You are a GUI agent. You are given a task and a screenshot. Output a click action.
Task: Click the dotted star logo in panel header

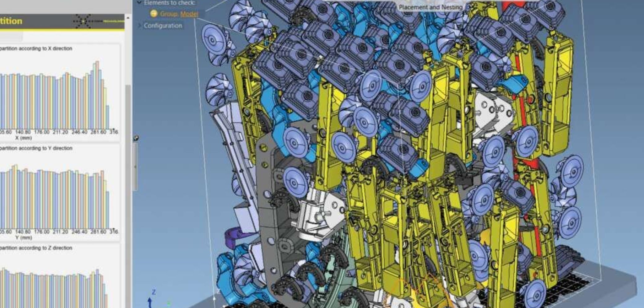(x=83, y=21)
